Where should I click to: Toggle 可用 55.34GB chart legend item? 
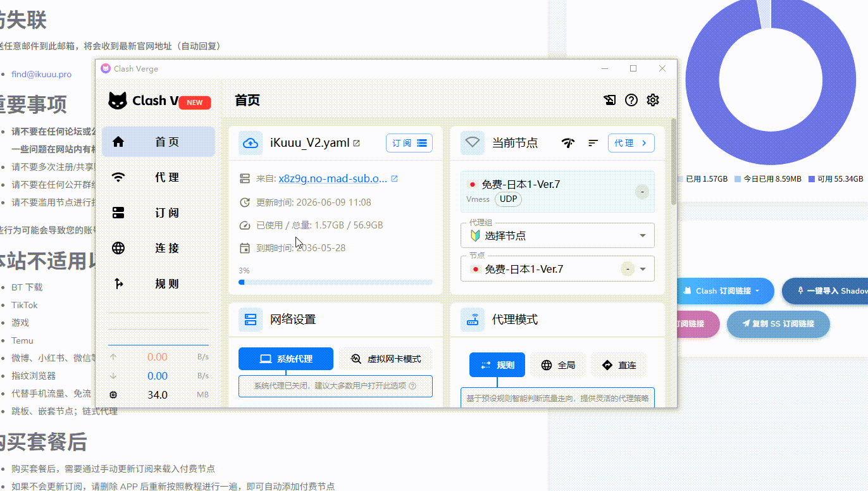836,179
